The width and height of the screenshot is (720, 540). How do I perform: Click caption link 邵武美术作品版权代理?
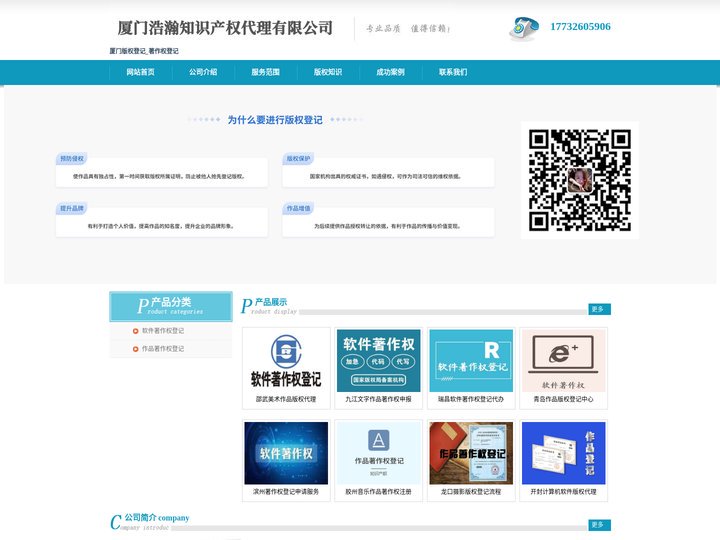point(286,399)
